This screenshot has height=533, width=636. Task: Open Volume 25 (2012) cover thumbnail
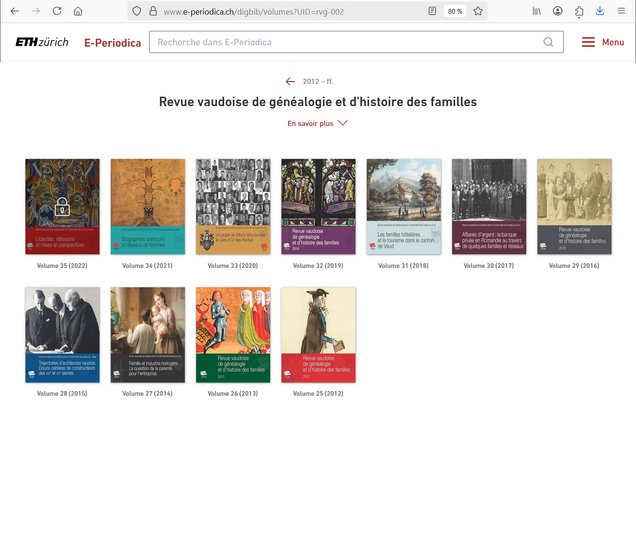tap(318, 335)
